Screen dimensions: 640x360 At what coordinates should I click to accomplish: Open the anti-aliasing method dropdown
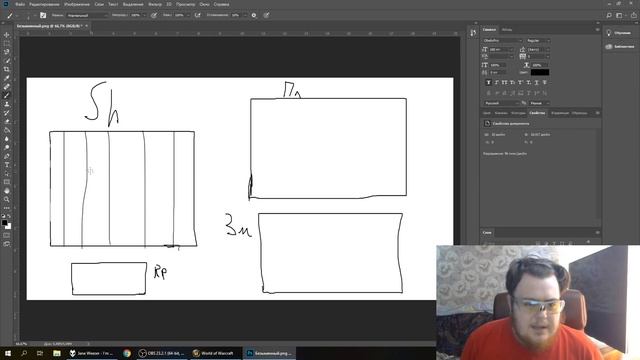pos(540,103)
